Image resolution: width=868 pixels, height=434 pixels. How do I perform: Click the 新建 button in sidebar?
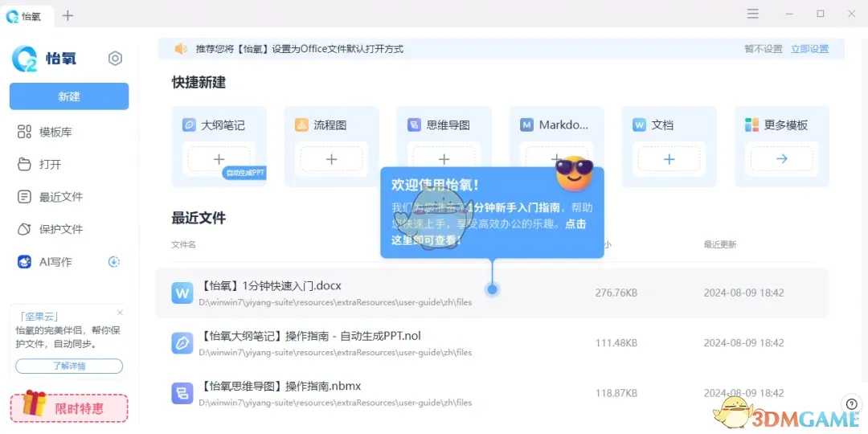click(69, 96)
